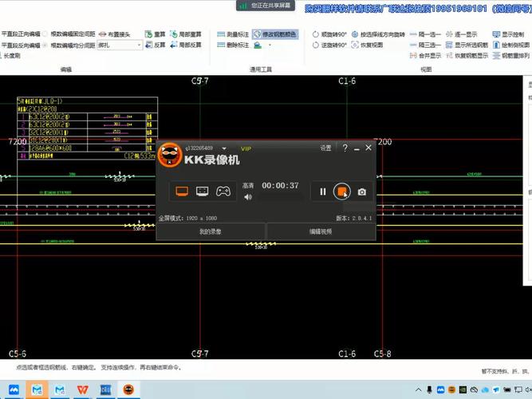Expand the KK account name dropdown arrow

pos(224,148)
